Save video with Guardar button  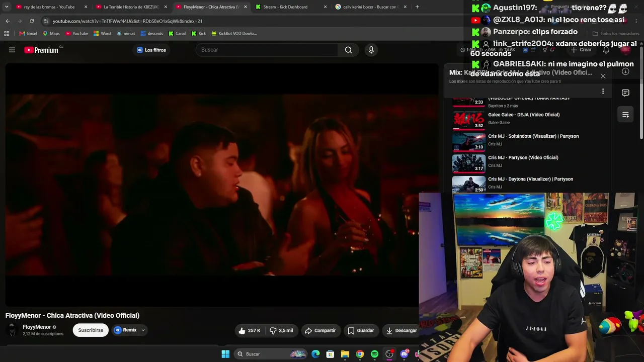361,330
